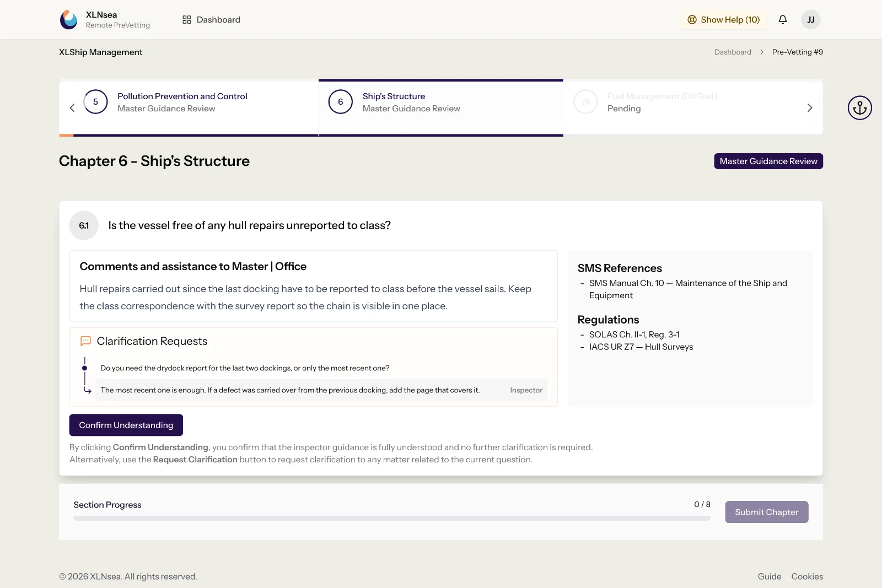Open the Dashboard grid icon
This screenshot has width=882, height=588.
(x=187, y=20)
